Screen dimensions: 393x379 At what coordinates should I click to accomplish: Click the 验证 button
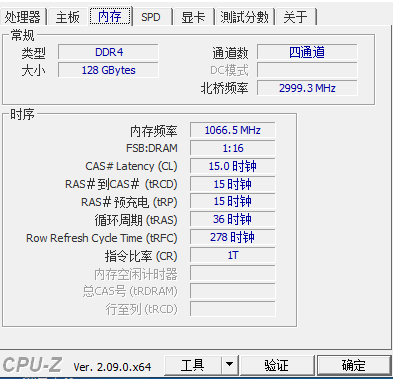tap(277, 365)
